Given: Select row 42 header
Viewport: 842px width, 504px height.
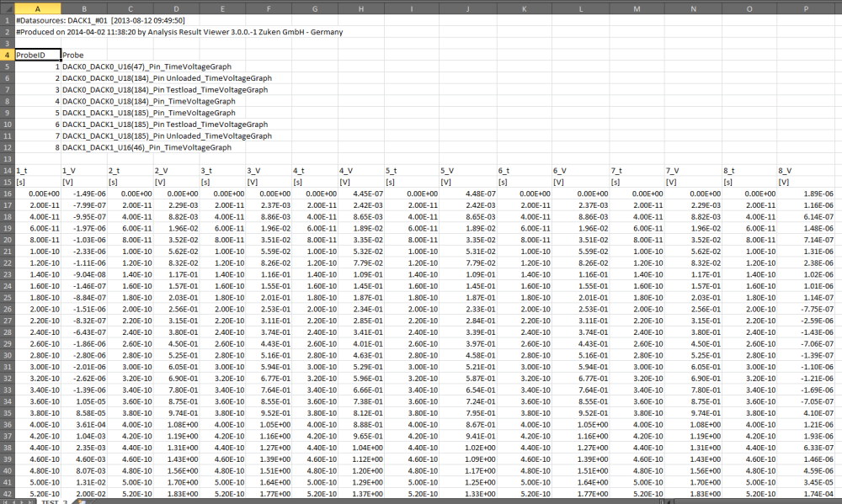Looking at the screenshot, I should [7, 494].
